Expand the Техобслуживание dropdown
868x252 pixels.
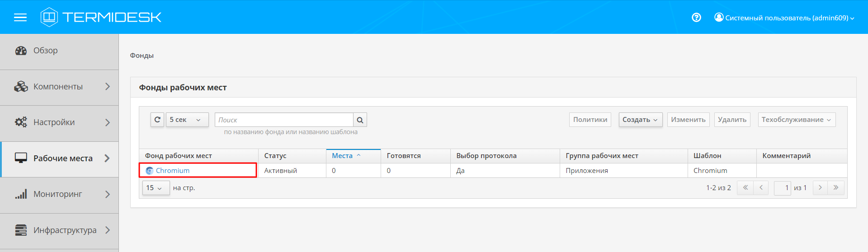[x=796, y=120]
